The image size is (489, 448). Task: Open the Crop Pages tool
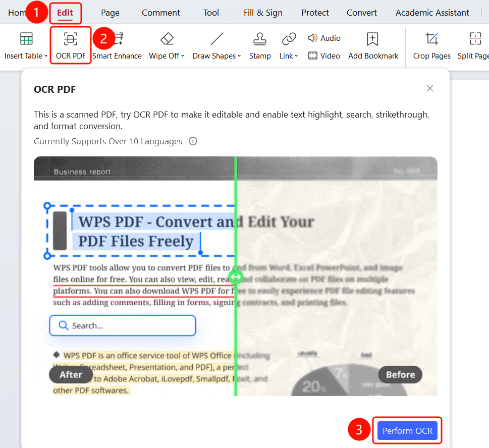(432, 46)
